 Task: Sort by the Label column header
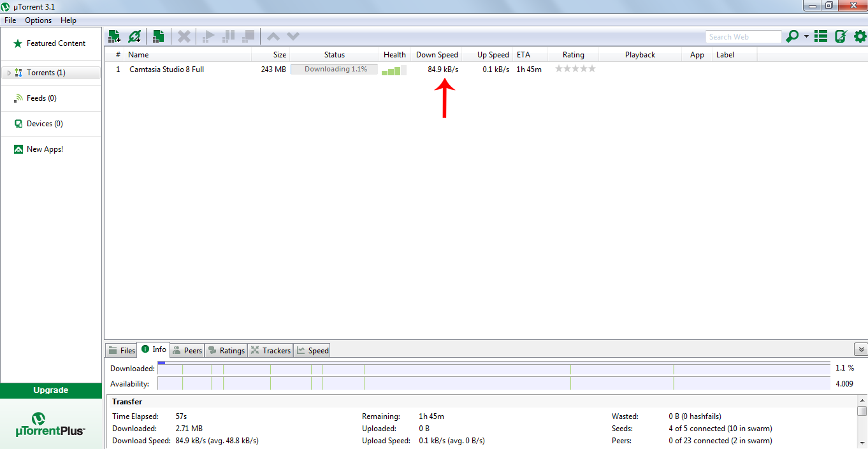tap(735, 55)
